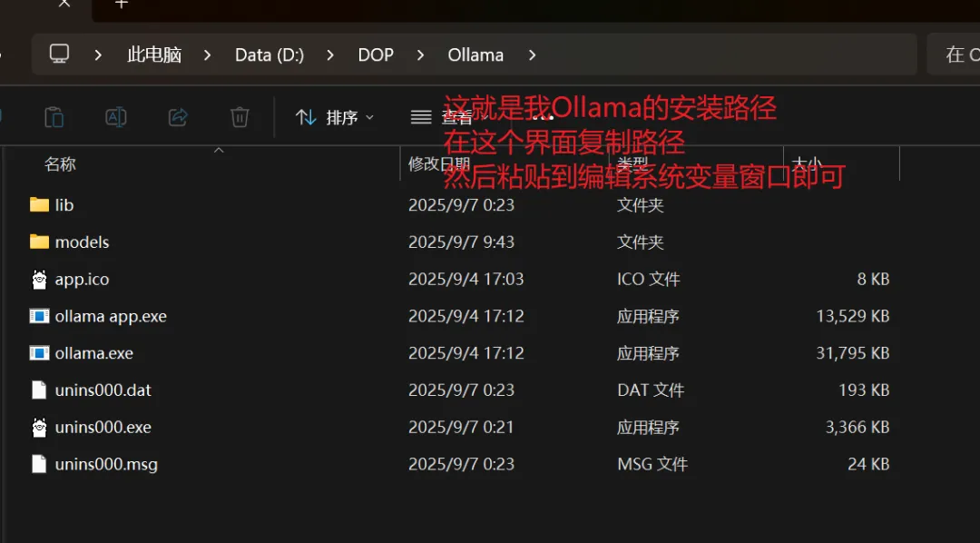Image resolution: width=980 pixels, height=543 pixels.
Task: Expand the chevron after DOP
Action: click(x=421, y=55)
